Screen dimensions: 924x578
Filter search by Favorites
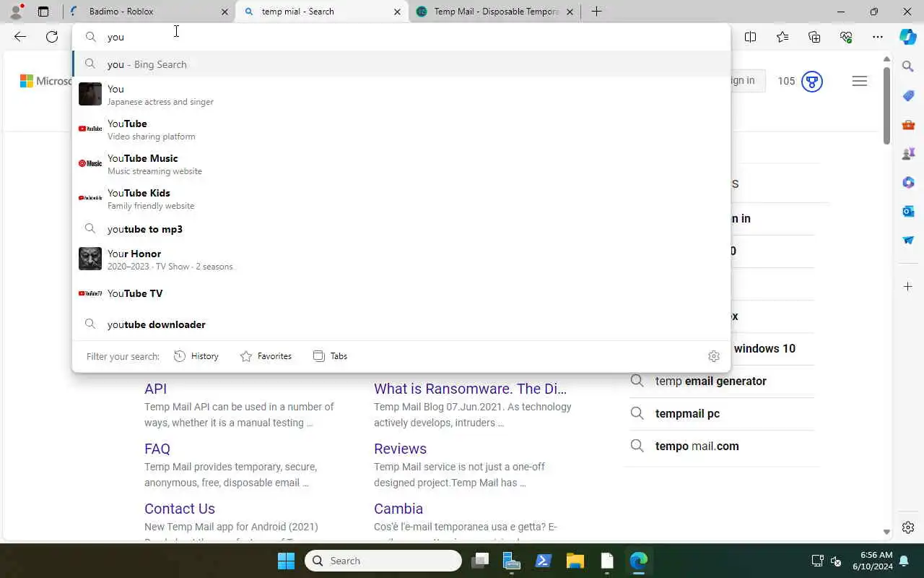point(266,356)
